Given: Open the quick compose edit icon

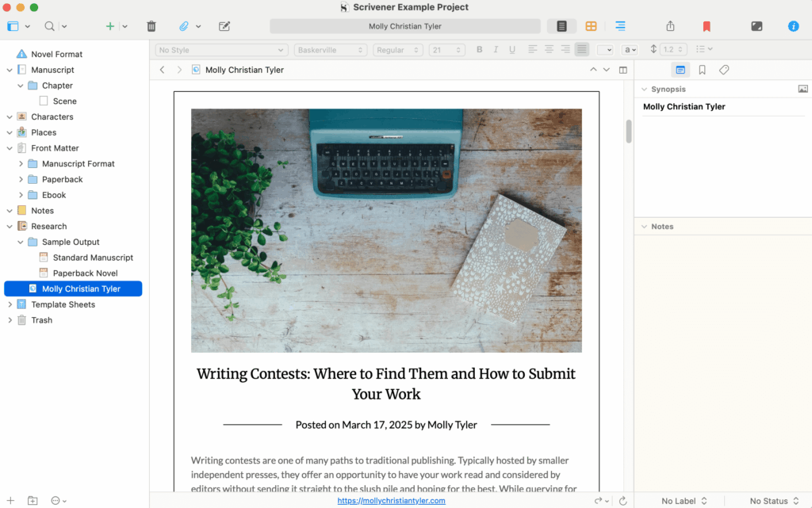Looking at the screenshot, I should (x=224, y=26).
